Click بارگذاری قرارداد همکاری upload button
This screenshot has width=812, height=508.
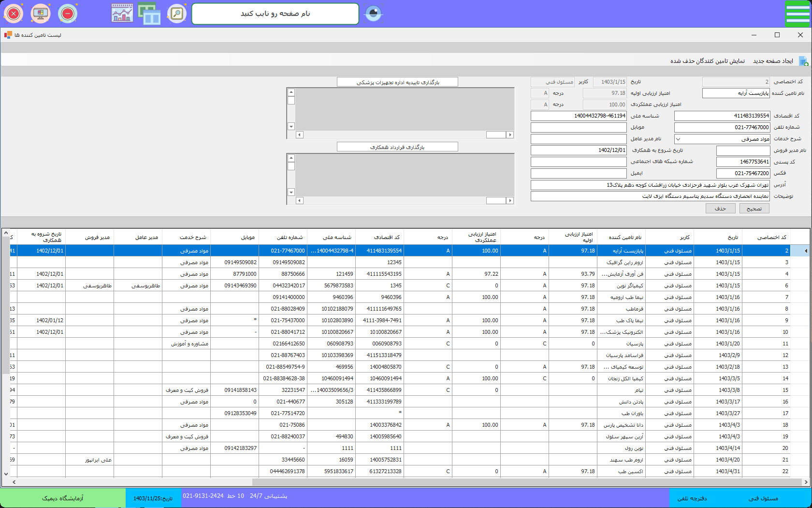click(397, 147)
